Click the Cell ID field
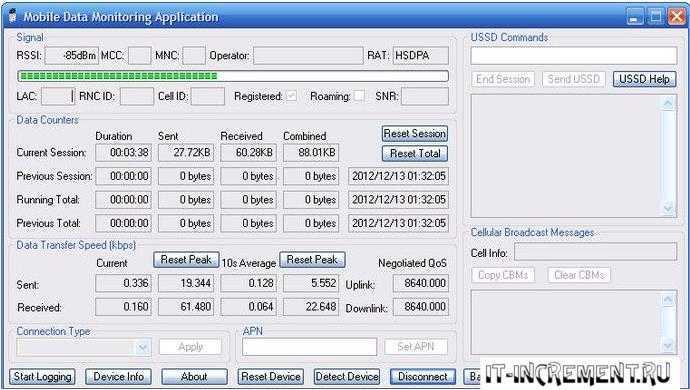Image resolution: width=690 pixels, height=390 pixels. coord(208,96)
